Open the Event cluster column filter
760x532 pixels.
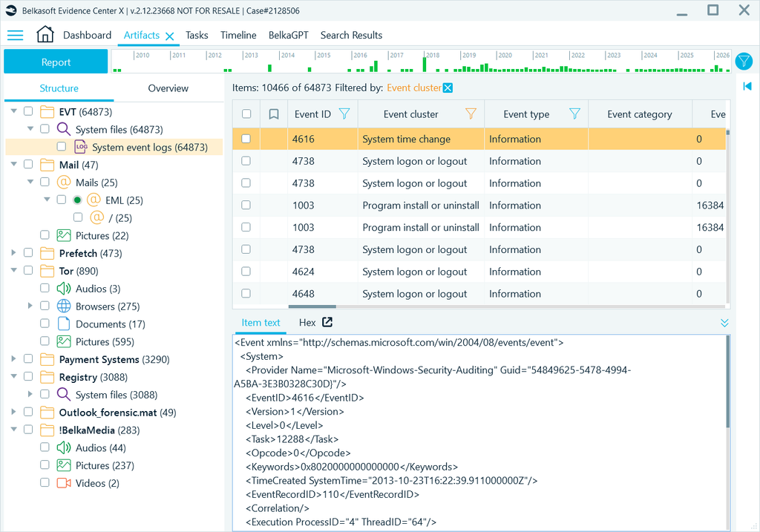coord(471,114)
